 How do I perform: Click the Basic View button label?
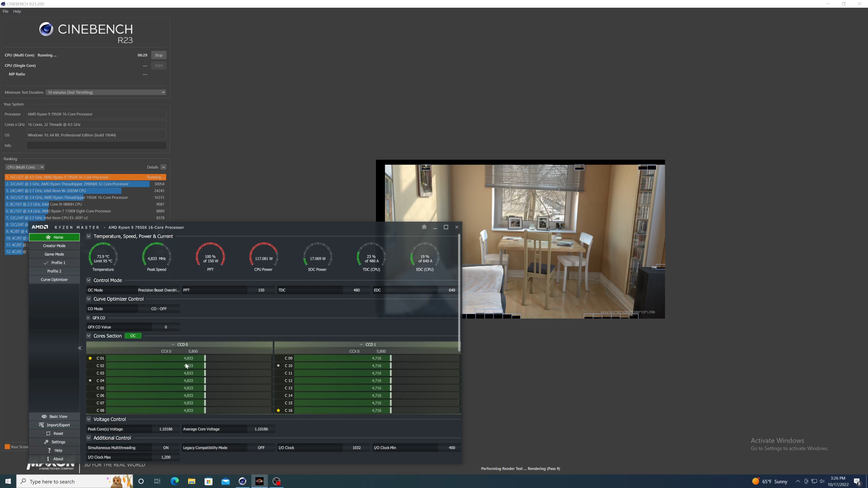point(58,417)
